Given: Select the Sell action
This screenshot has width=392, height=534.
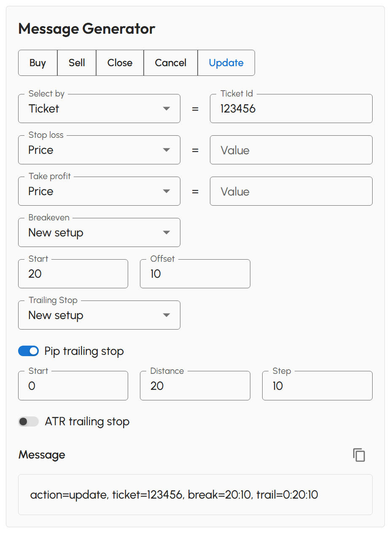Looking at the screenshot, I should pyautogui.click(x=76, y=62).
